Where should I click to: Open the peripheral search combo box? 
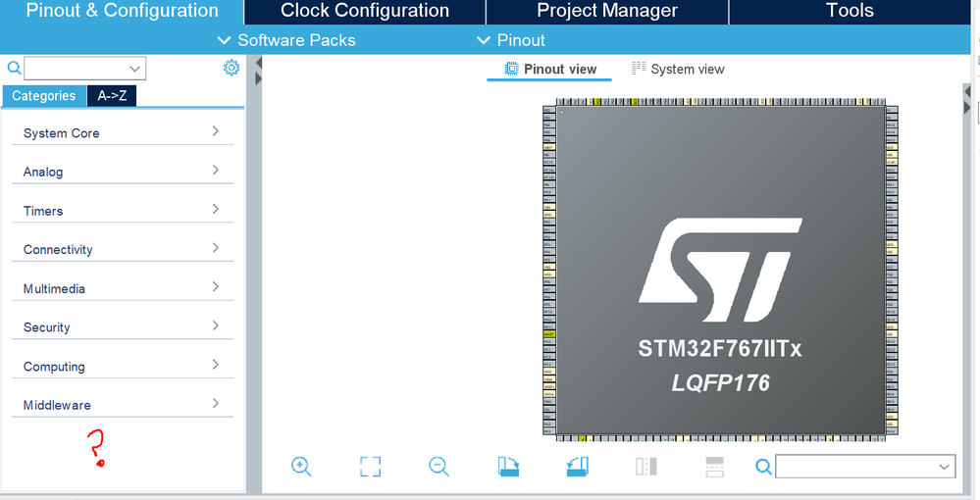[85, 68]
